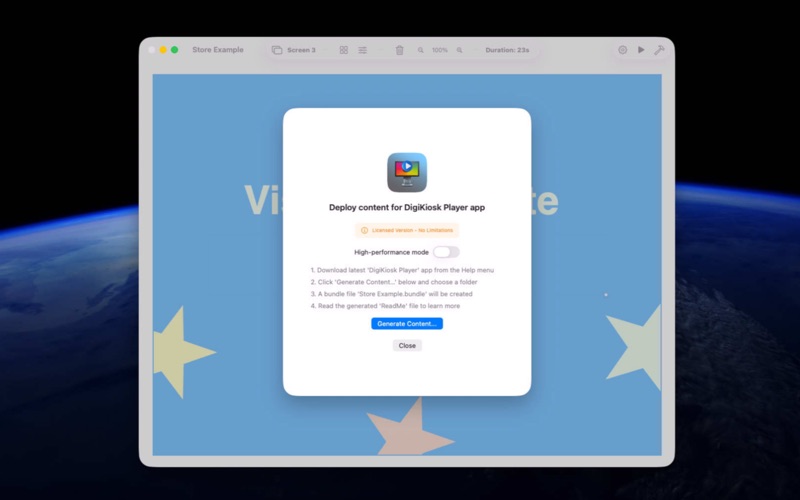Click the info icon in license badge
This screenshot has width=800, height=500.
pyautogui.click(x=364, y=230)
